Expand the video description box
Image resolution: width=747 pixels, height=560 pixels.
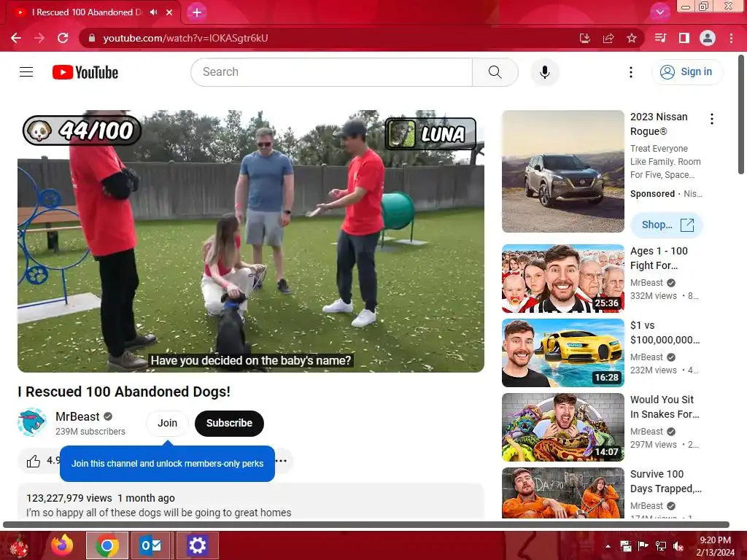pyautogui.click(x=251, y=501)
